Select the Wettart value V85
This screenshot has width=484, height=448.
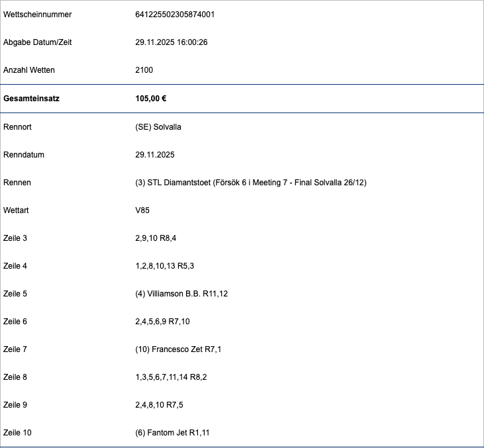(x=142, y=210)
